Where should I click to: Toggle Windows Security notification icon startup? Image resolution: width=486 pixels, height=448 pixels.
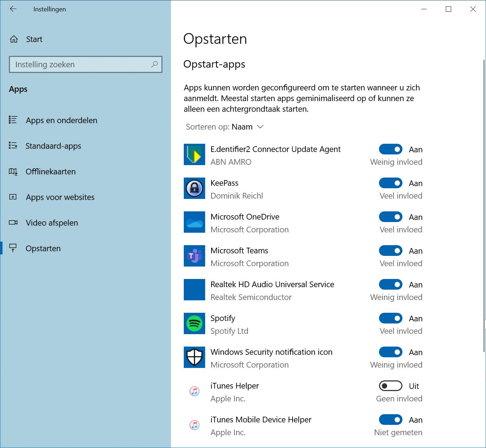point(391,352)
